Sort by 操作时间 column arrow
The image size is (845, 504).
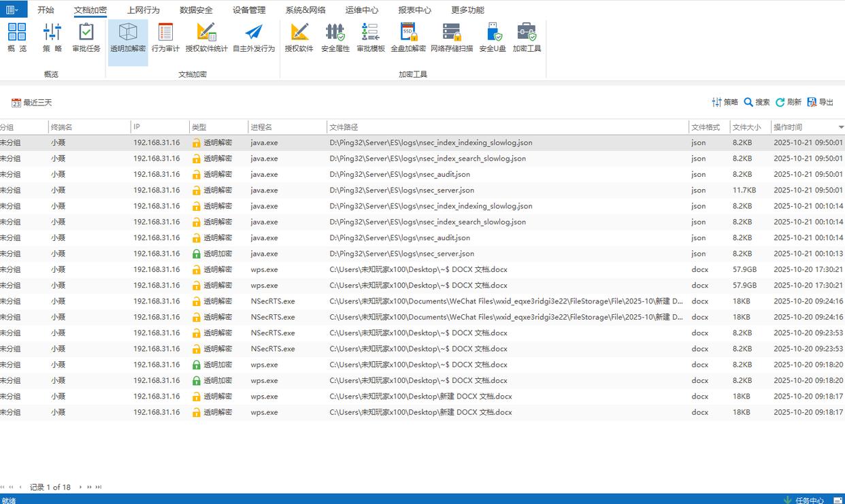pos(841,127)
